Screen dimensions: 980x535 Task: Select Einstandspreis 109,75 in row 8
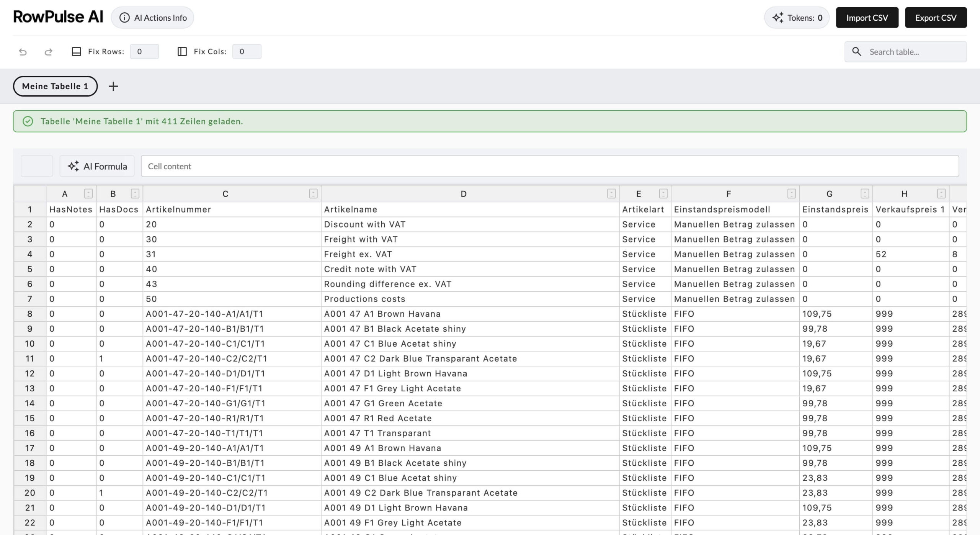836,314
